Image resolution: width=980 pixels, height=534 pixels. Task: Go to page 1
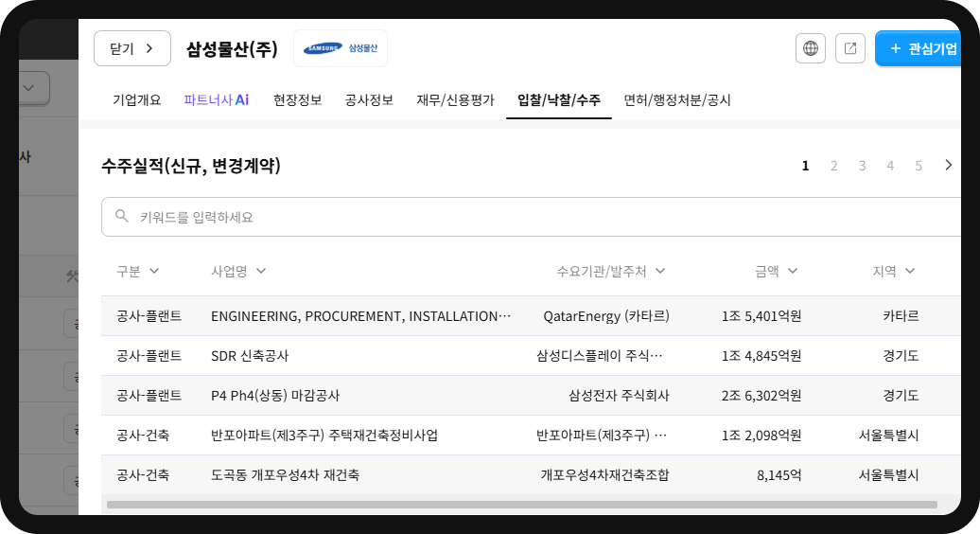[x=806, y=166]
